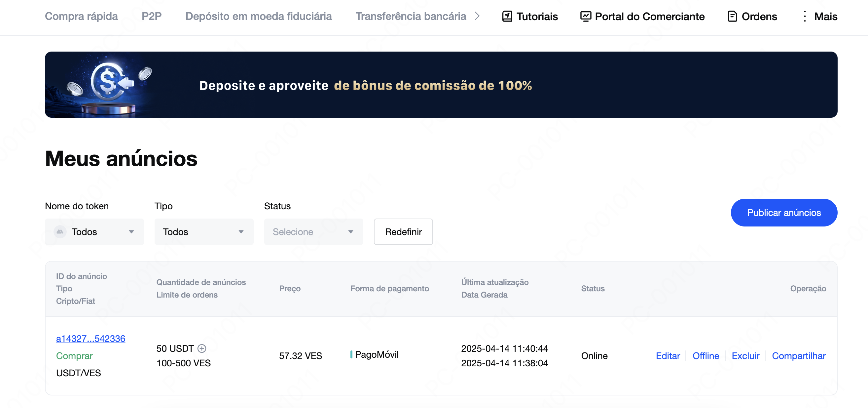
Task: Open the Mais three-dots menu icon
Action: pyautogui.click(x=805, y=16)
